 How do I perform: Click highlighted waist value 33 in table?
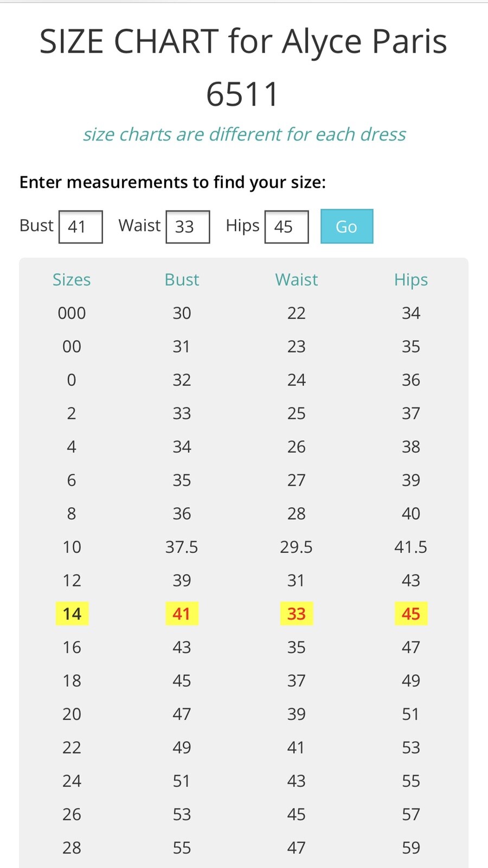pyautogui.click(x=297, y=614)
